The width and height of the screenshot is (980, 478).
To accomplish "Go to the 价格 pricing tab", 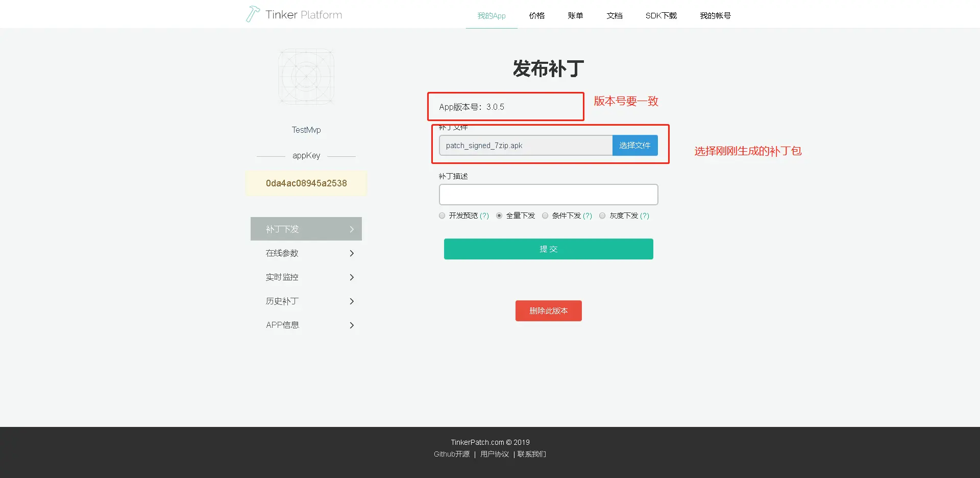I will tap(537, 16).
